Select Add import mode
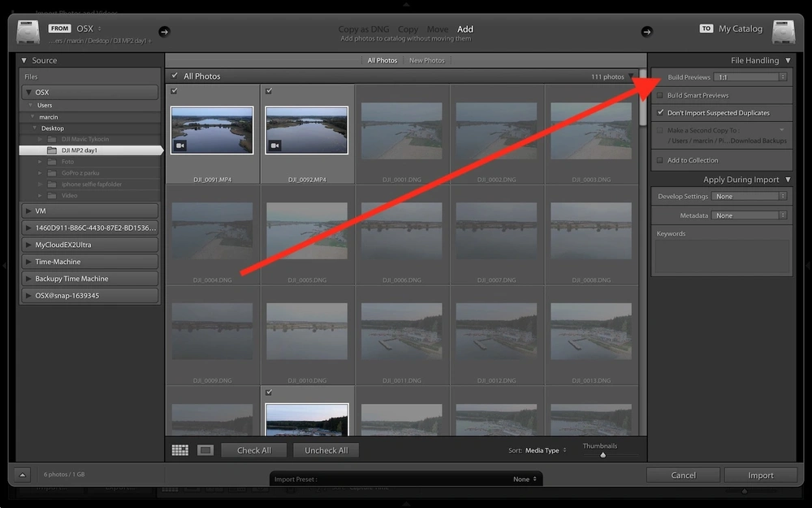Image resolution: width=812 pixels, height=508 pixels. 465,29
